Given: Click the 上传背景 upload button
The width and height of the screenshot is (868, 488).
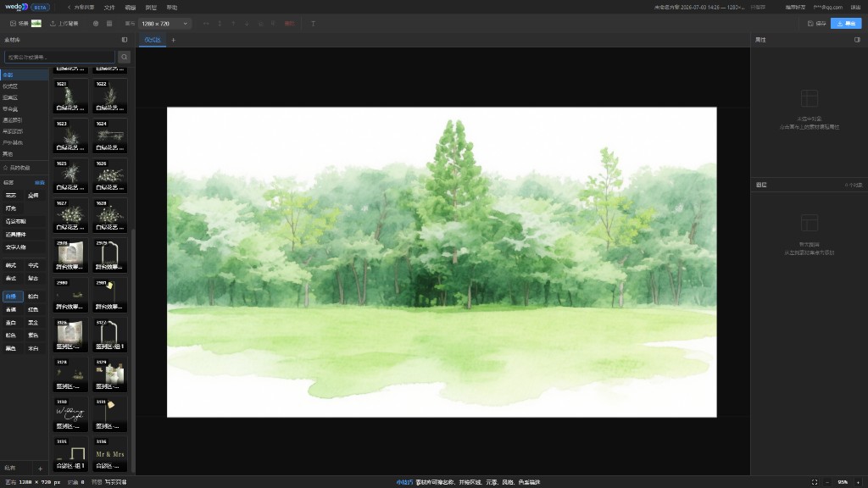Looking at the screenshot, I should [x=64, y=24].
